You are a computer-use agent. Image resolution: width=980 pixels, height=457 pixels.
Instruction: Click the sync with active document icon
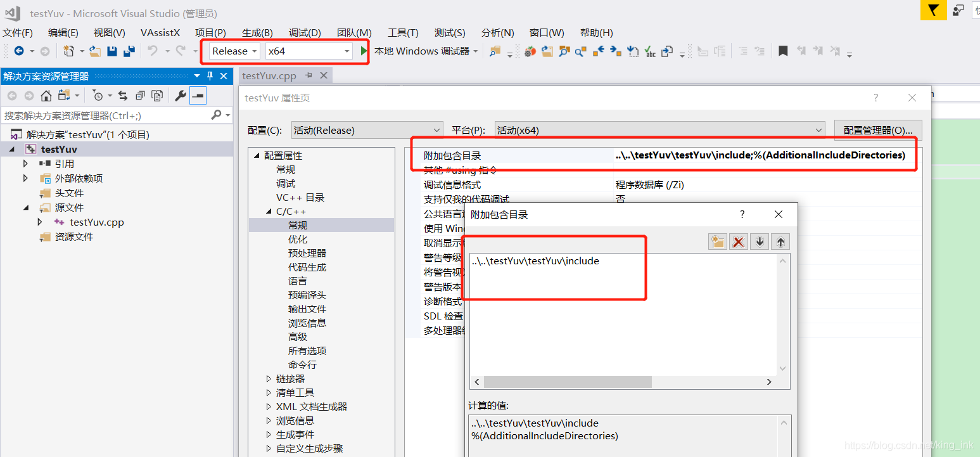pos(123,96)
